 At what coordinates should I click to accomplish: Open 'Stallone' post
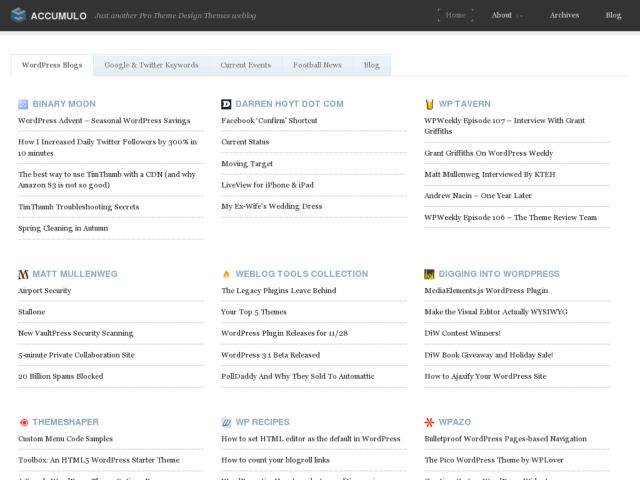[x=31, y=312]
